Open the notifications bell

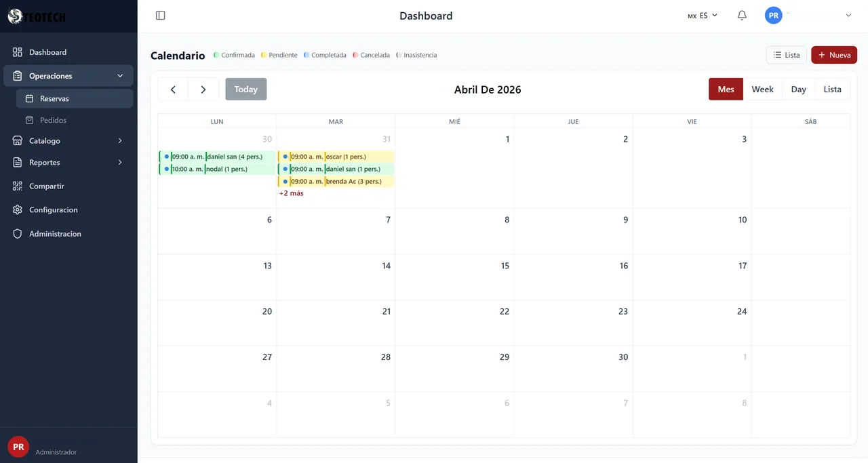[x=741, y=15]
